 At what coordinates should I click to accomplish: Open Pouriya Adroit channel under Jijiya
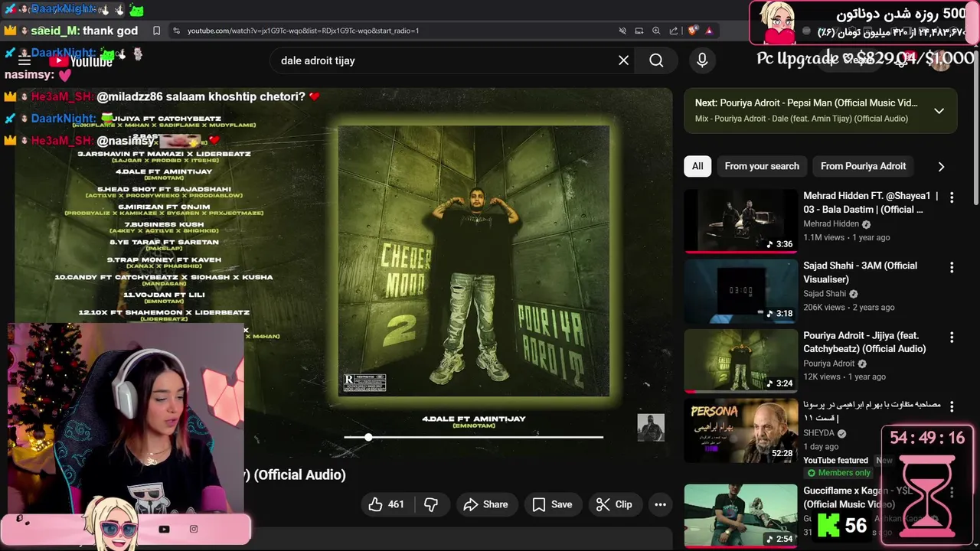(x=828, y=364)
